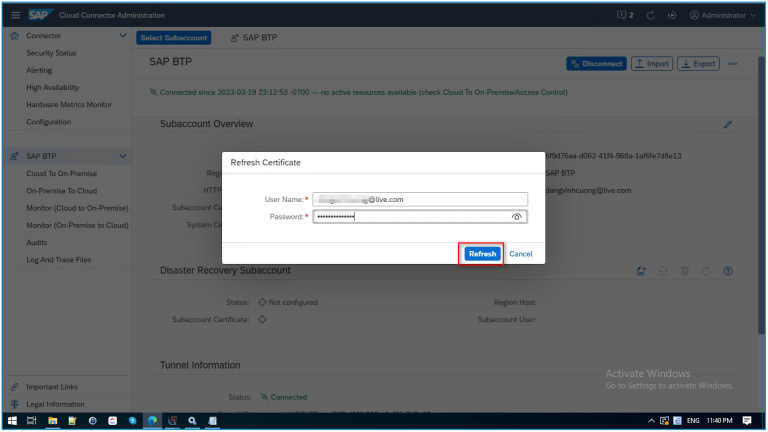Viewport: 768px width, 432px height.
Task: Open Legal Information in sidebar
Action: point(55,404)
